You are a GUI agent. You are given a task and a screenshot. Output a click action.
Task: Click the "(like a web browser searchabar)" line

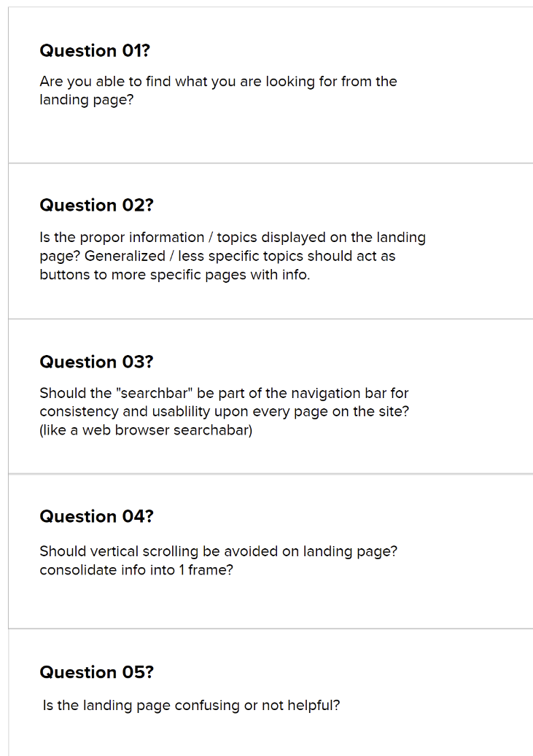tap(146, 430)
